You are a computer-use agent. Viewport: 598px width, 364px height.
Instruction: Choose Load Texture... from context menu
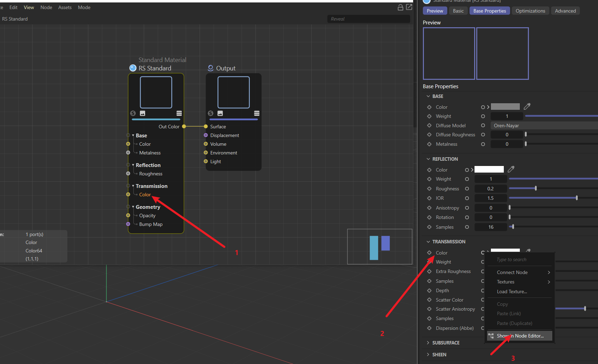[x=519, y=291]
